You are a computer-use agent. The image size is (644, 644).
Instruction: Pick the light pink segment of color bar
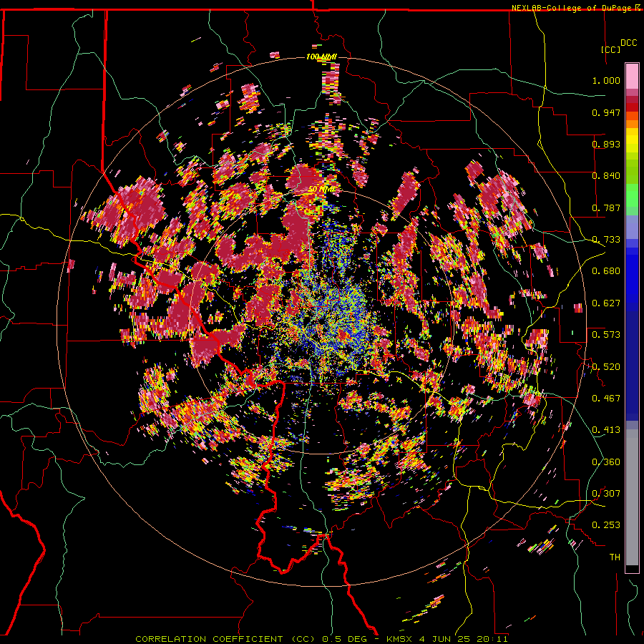(632, 76)
